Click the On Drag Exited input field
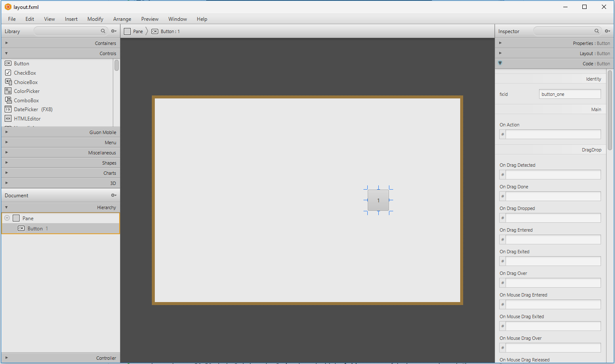Image resolution: width=615 pixels, height=364 pixels. click(x=553, y=261)
